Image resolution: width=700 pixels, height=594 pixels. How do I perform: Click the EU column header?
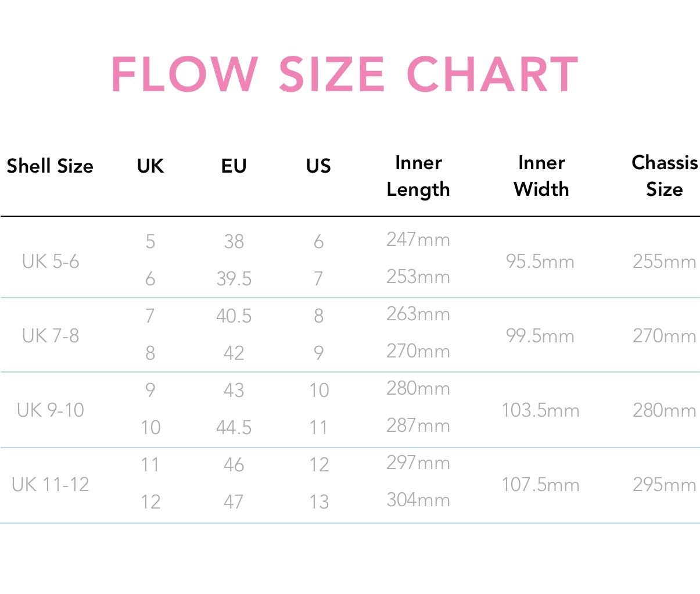[234, 166]
